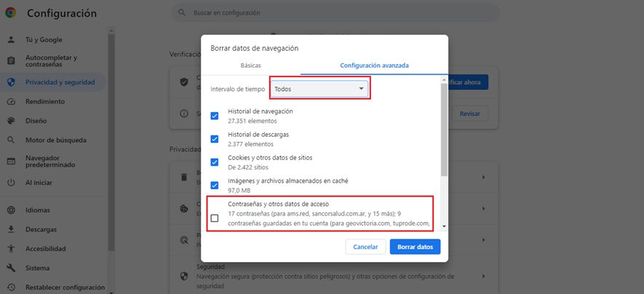
Task: Expand the Seguridad row arrow
Action: [x=483, y=276]
